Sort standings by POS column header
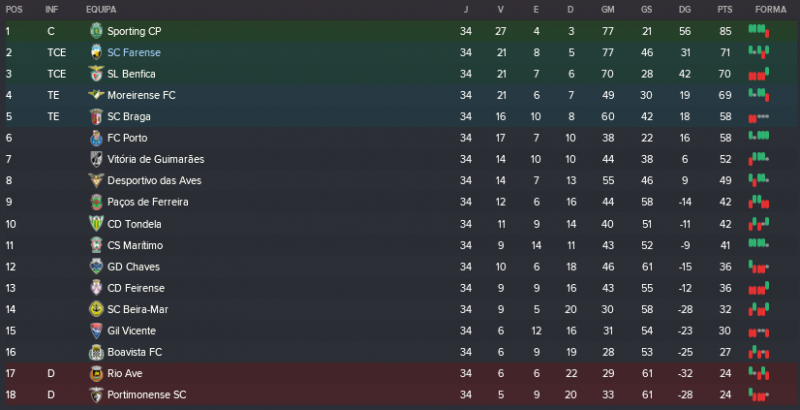 coord(14,9)
